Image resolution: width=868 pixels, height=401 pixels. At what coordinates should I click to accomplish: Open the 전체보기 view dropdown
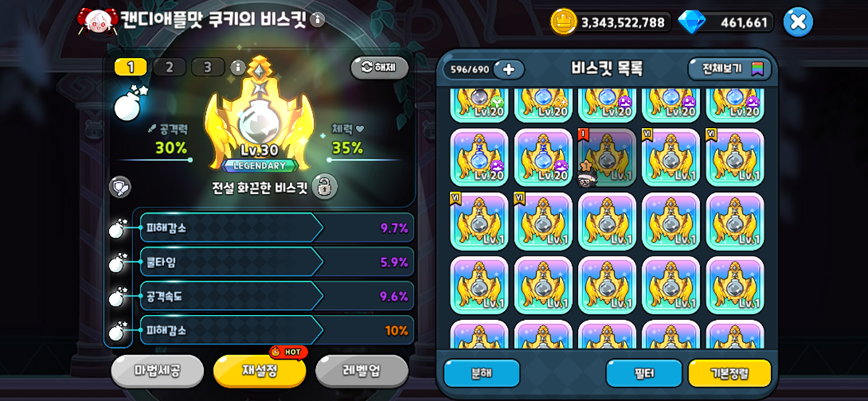point(729,69)
